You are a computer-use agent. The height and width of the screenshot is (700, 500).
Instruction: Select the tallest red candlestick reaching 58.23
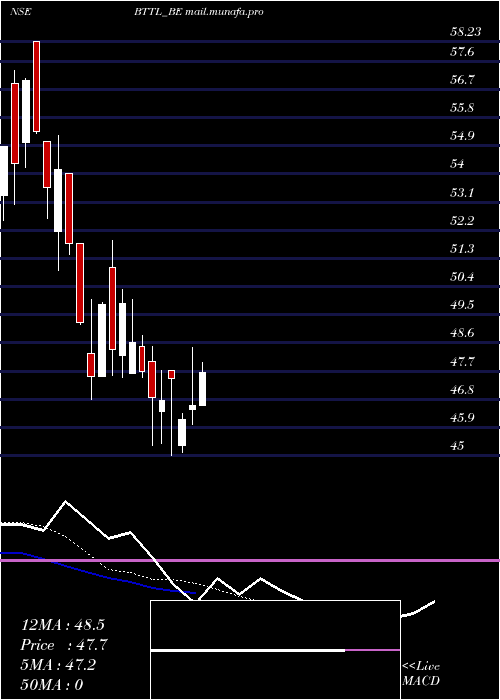point(36,87)
